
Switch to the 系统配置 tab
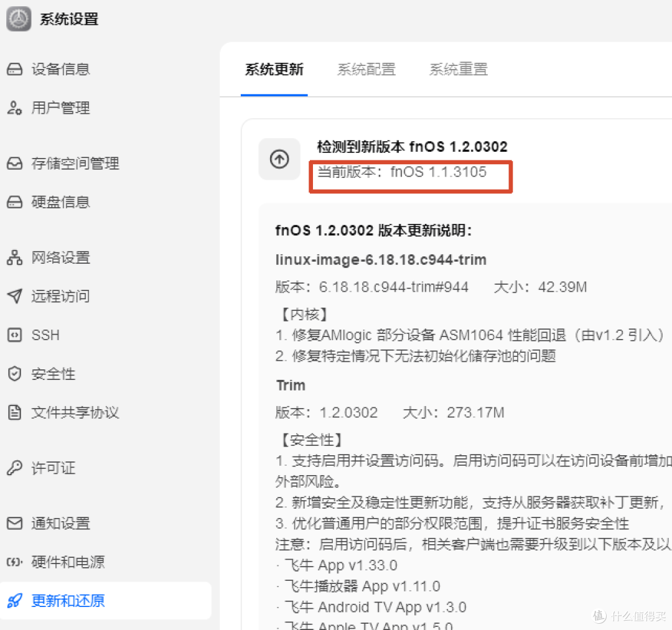[x=366, y=70]
